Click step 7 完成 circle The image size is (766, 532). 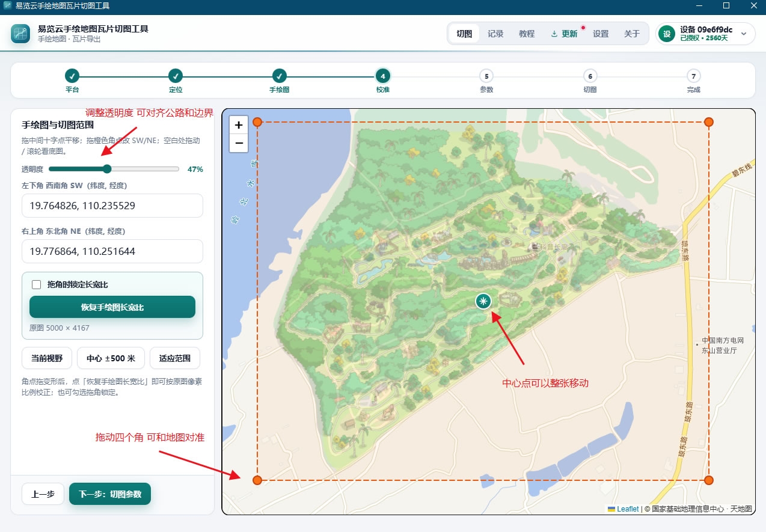[694, 76]
